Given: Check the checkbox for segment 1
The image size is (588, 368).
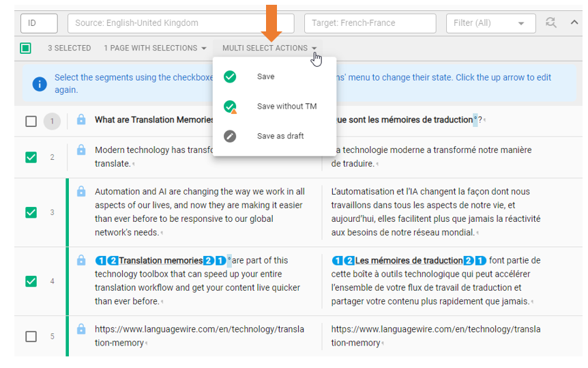Looking at the screenshot, I should [31, 122].
